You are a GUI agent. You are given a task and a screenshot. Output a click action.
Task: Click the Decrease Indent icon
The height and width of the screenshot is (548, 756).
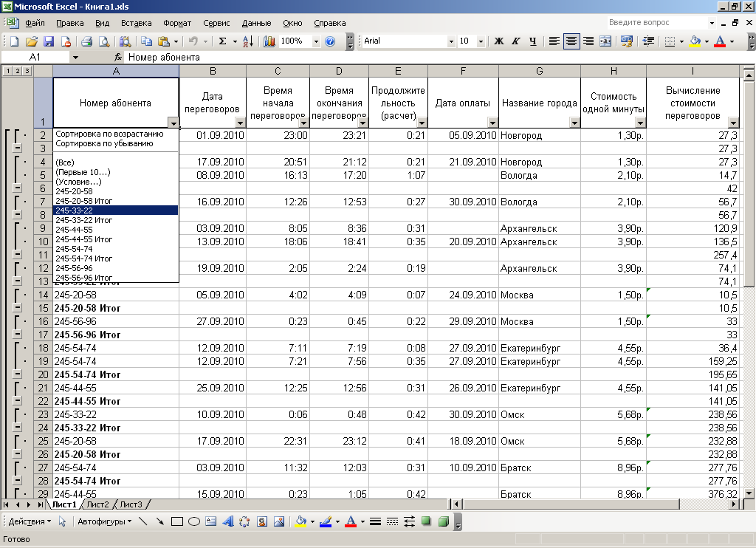click(648, 41)
